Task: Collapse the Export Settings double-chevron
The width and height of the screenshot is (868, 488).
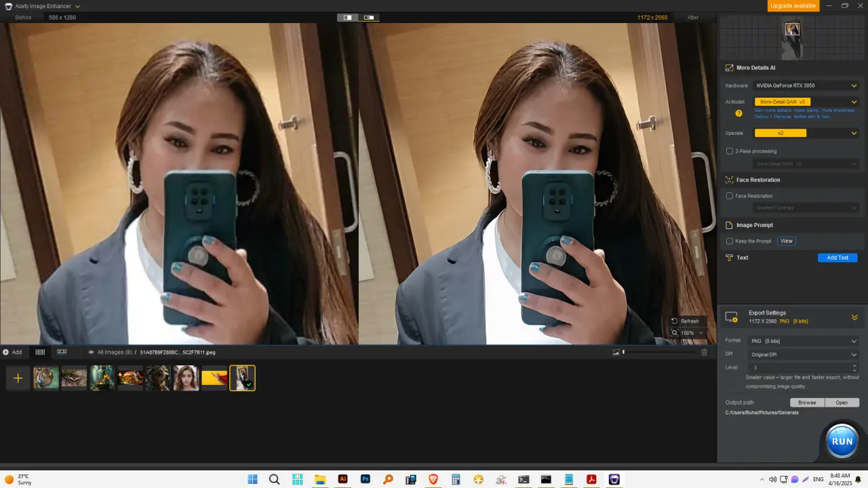Action: point(854,317)
